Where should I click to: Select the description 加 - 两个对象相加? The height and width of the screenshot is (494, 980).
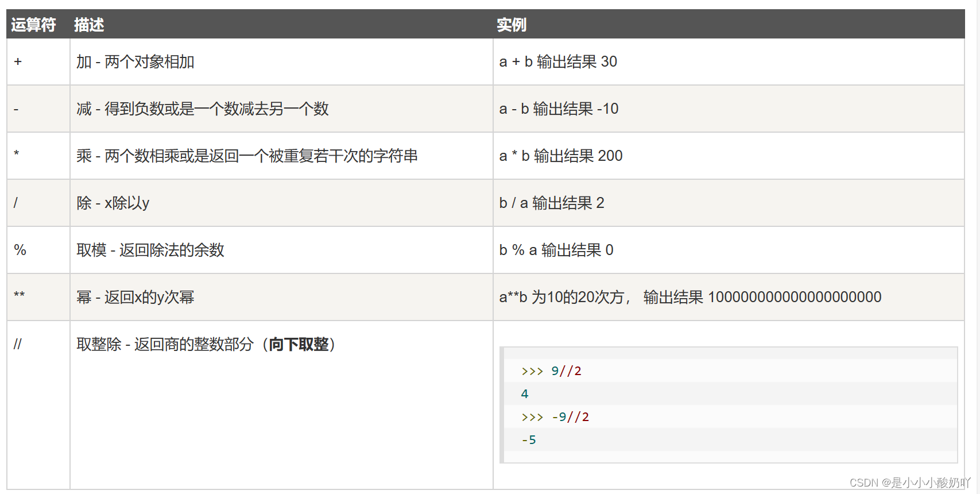click(135, 61)
